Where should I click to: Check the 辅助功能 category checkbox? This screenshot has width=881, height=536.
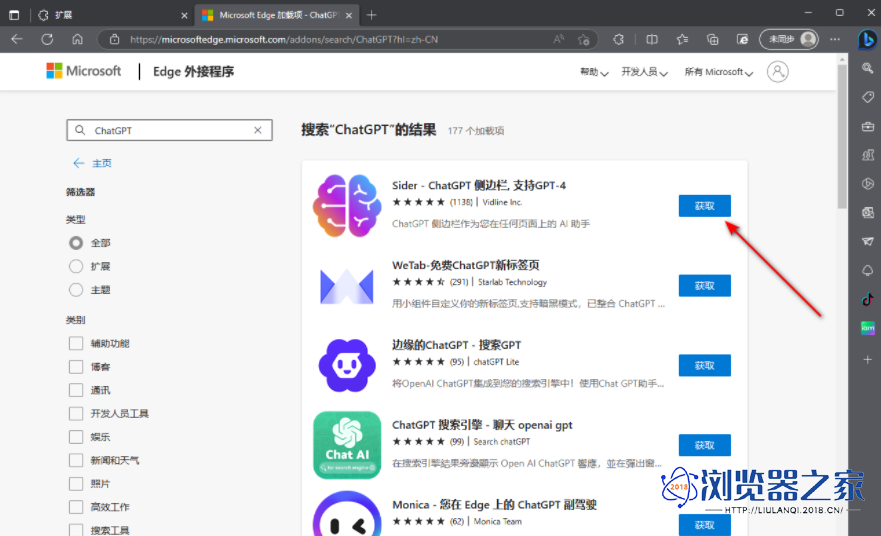click(x=76, y=343)
